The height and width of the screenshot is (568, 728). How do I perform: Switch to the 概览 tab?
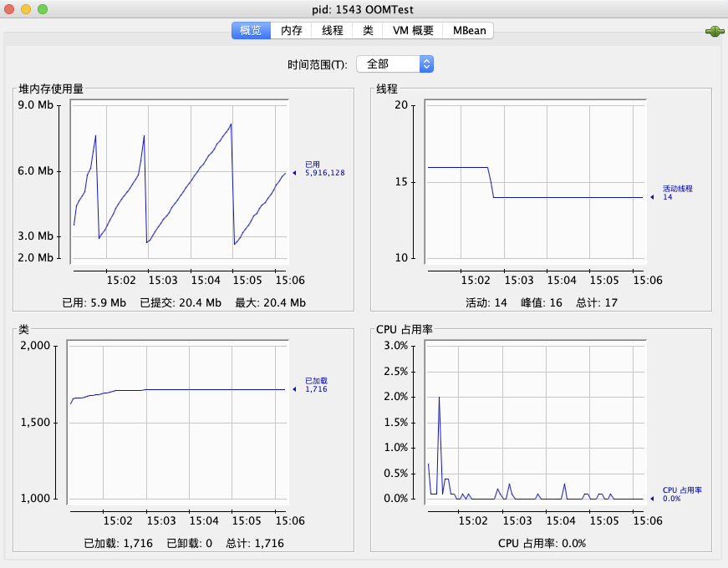point(252,31)
